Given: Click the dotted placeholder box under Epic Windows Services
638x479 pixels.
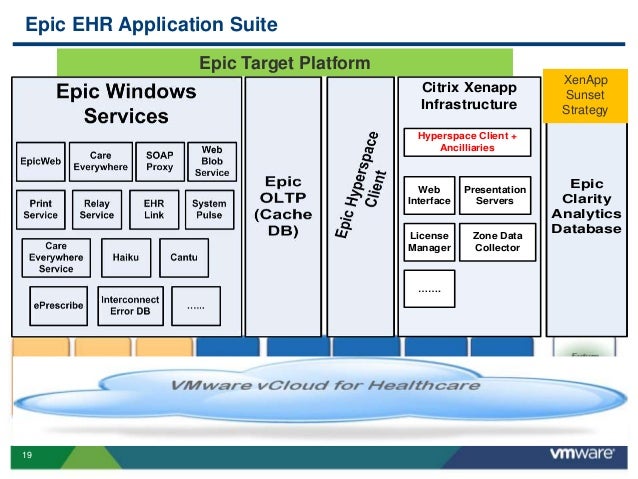Looking at the screenshot, I should click(196, 306).
